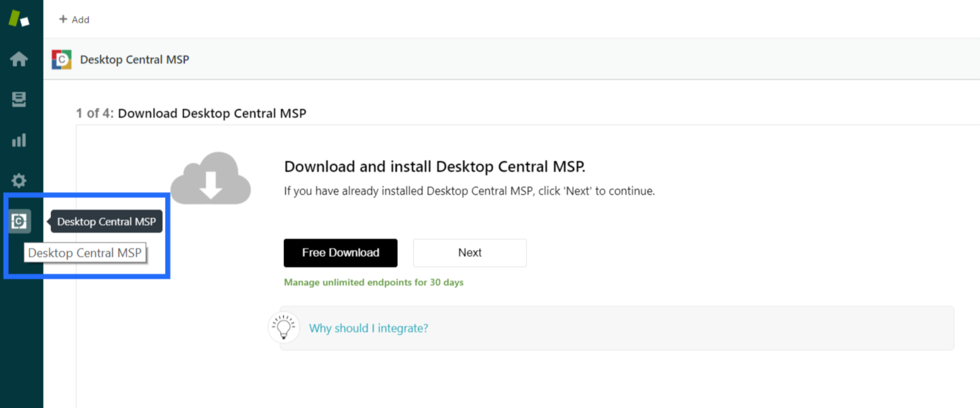Click Next to continue the setup

[x=469, y=252]
